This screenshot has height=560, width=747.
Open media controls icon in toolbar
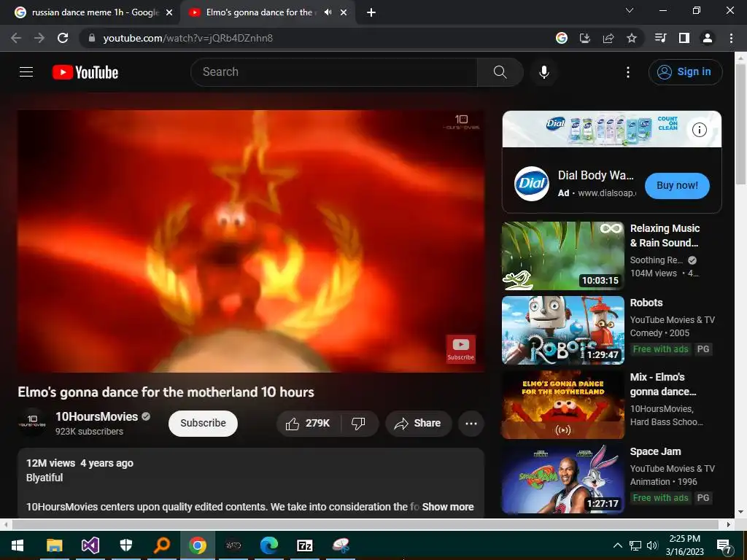pyautogui.click(x=660, y=38)
